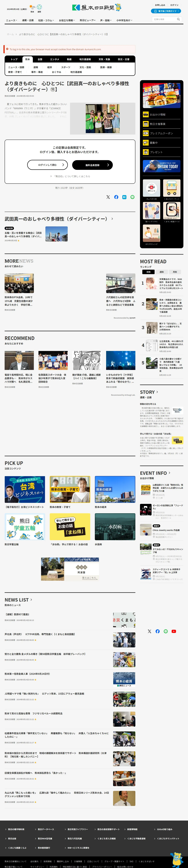This screenshot has width=188, height=868.
Task: Open くまモン紙面クイズ icon
Action: point(172,211)
